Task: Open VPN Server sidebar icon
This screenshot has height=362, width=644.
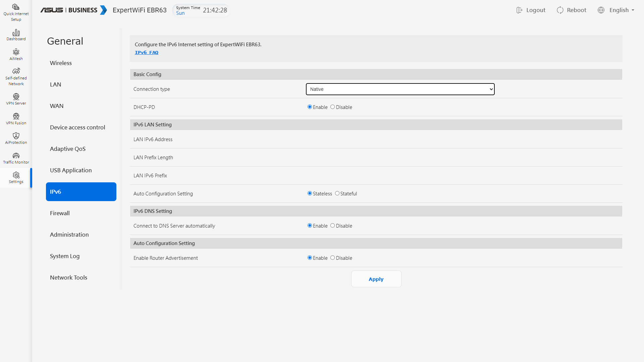Action: 16,97
